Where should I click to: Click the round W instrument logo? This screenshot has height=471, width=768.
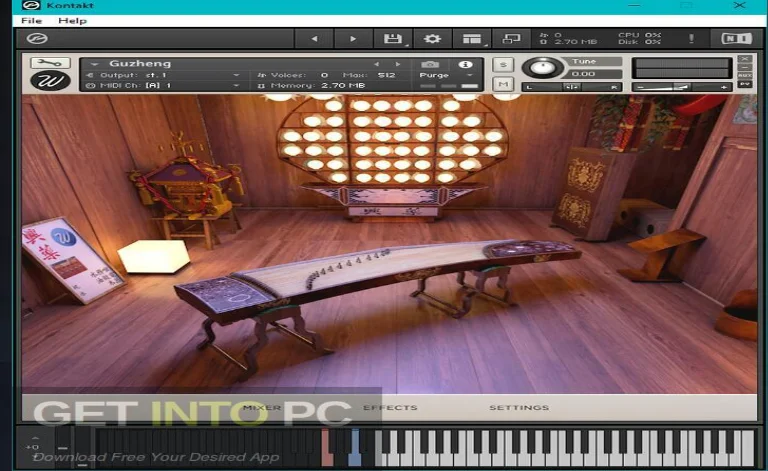coord(50,80)
